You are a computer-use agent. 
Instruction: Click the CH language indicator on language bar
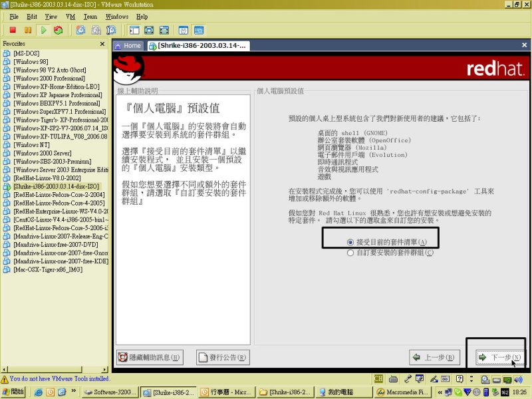tap(378, 378)
